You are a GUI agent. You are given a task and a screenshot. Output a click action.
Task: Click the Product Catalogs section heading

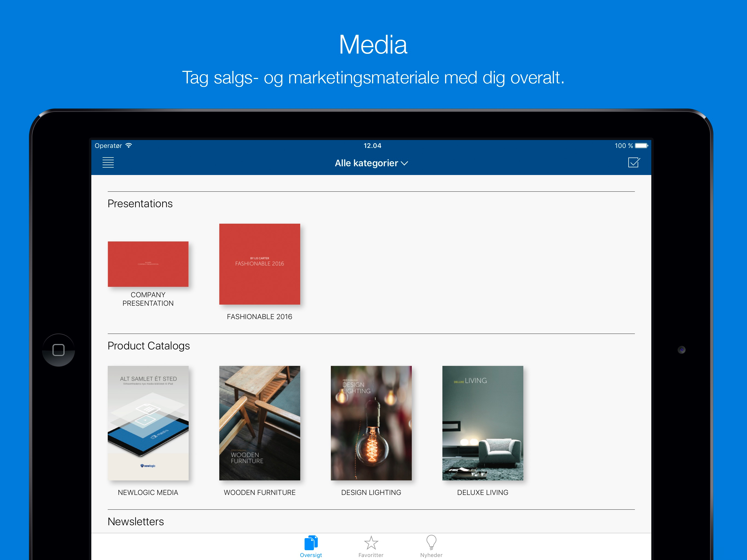148,346
